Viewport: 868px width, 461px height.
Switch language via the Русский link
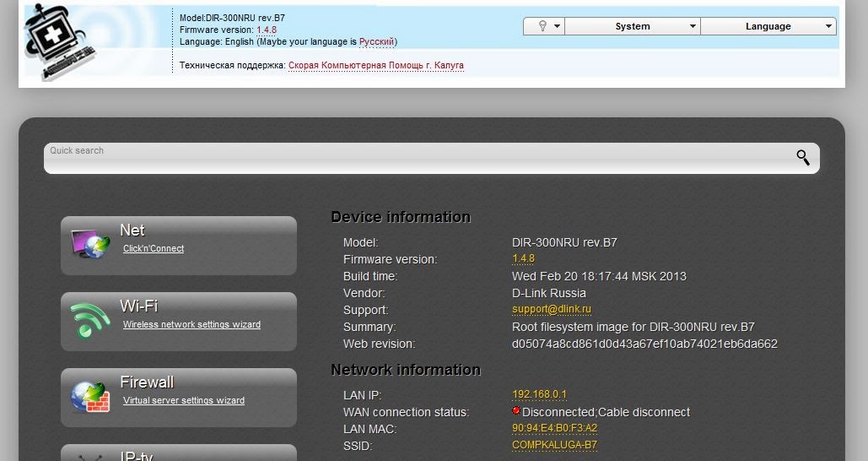tap(376, 41)
